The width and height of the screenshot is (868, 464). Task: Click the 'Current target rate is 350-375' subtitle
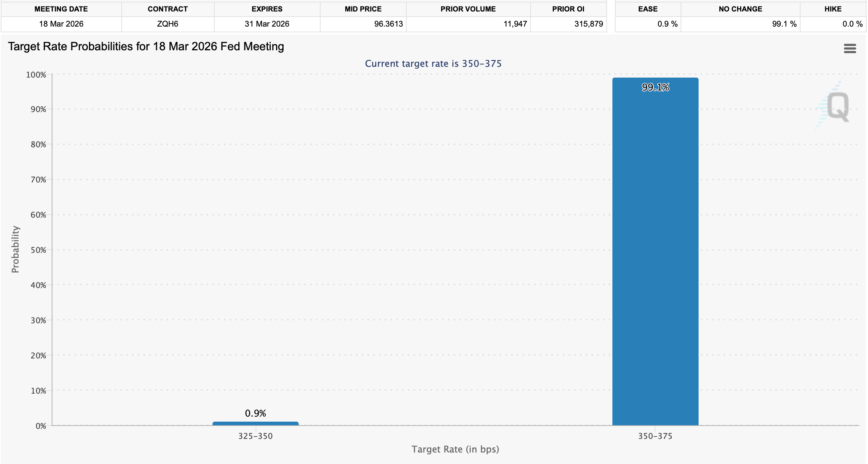click(433, 64)
